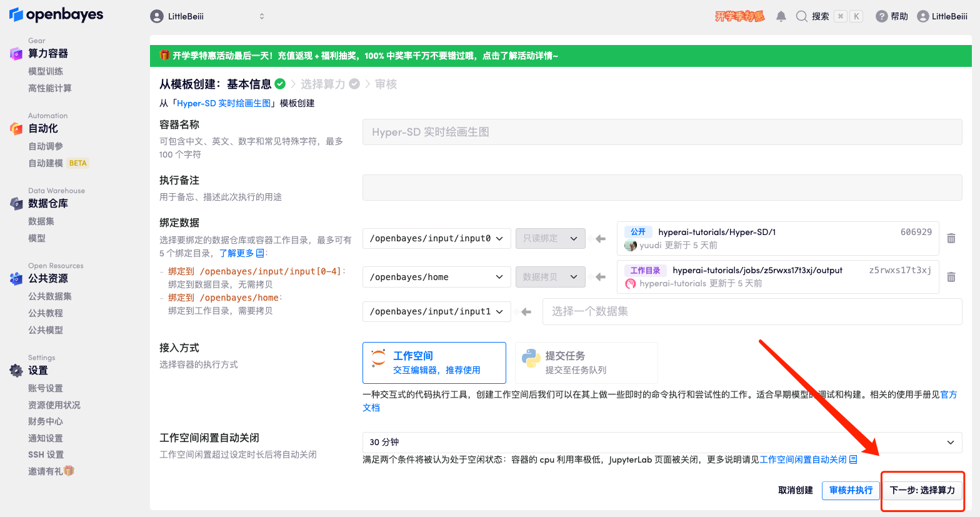Expand the 30 分钟 idle timeout dropdown

662,442
